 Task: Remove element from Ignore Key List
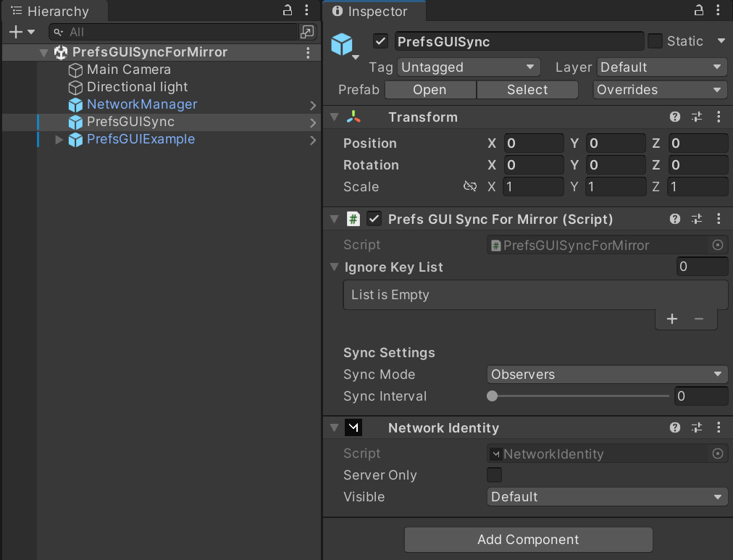tap(699, 319)
